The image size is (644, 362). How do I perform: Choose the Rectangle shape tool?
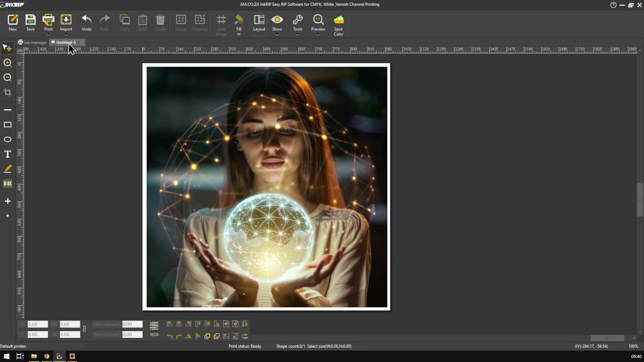(x=8, y=125)
